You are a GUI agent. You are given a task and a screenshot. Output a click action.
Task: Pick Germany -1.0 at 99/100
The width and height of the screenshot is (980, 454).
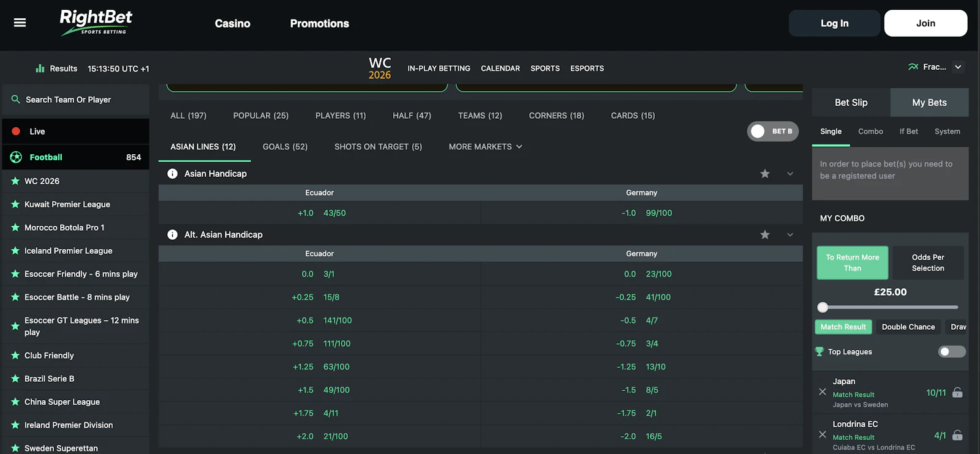point(642,213)
